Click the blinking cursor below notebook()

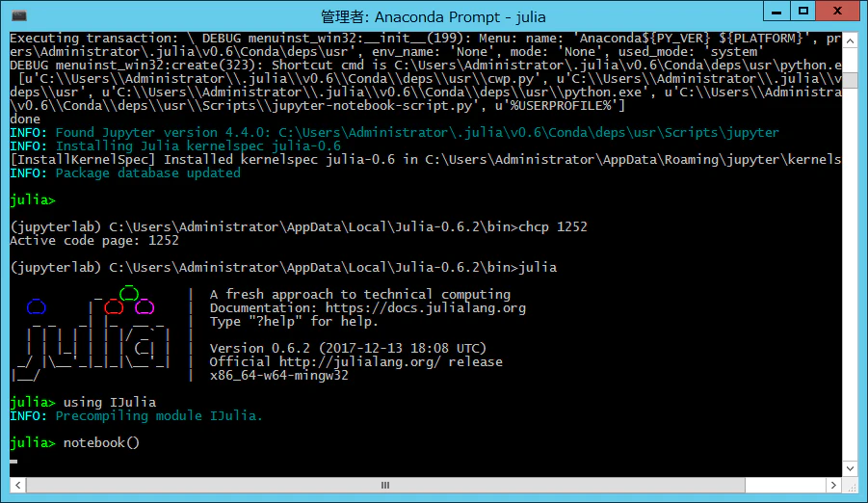pyautogui.click(x=13, y=461)
